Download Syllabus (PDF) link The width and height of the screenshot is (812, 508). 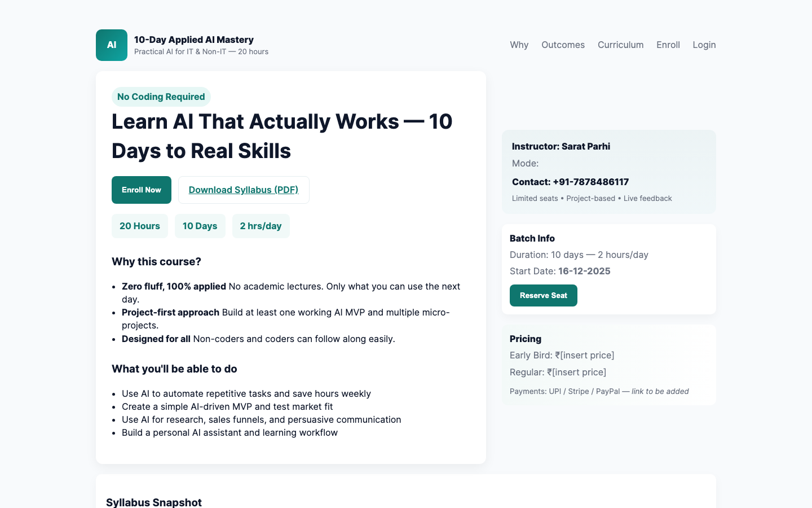pos(244,190)
